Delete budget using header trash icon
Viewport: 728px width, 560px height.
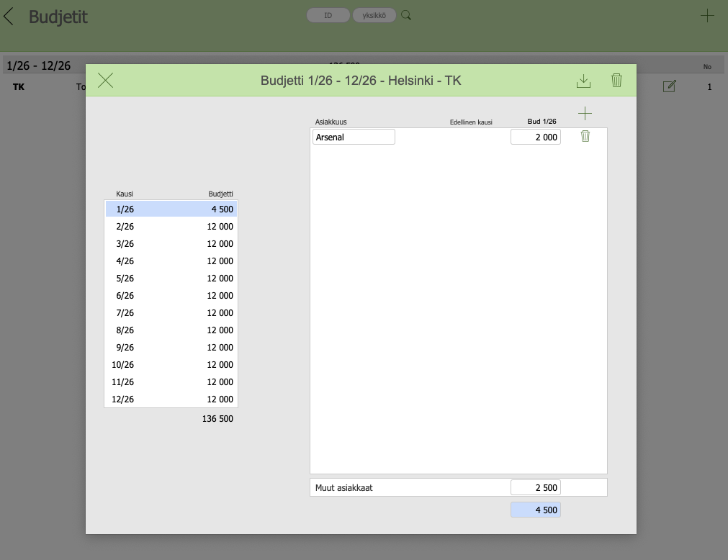[616, 81]
